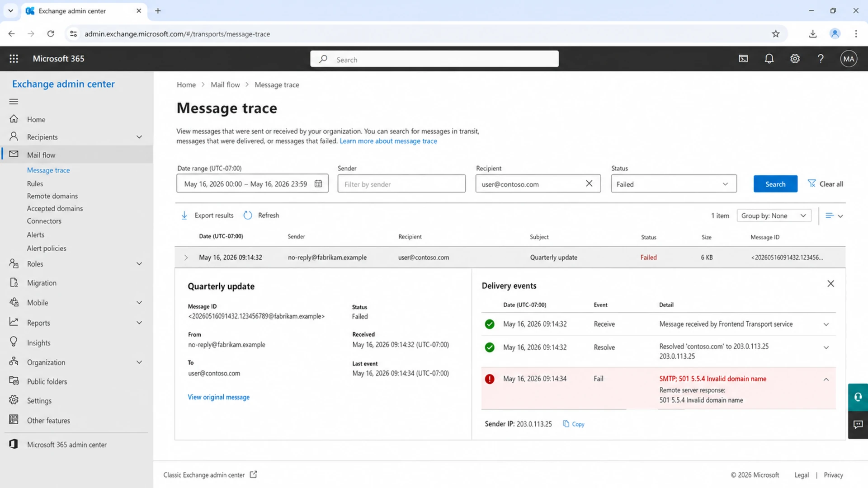The width and height of the screenshot is (868, 488).
Task: Collapse the Fail delivery event details
Action: tap(826, 380)
